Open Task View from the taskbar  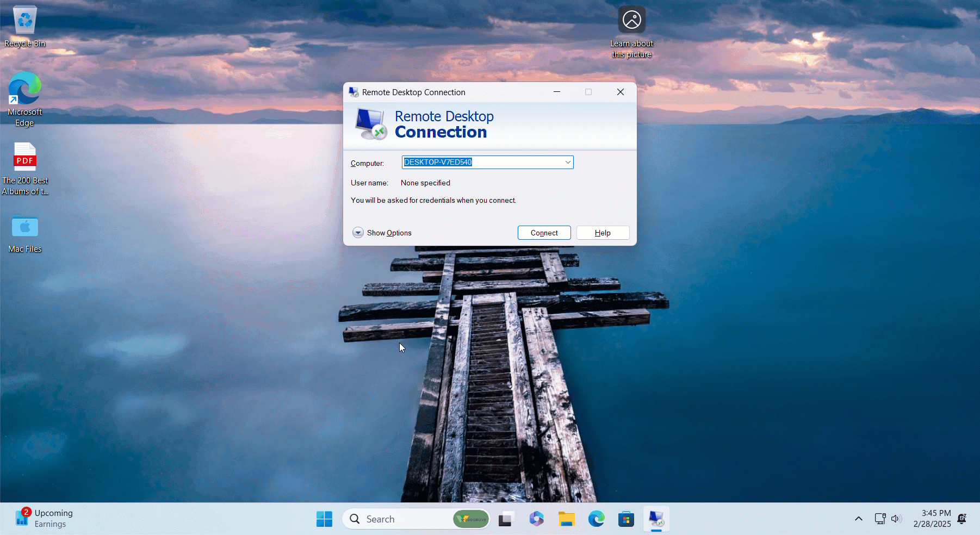pyautogui.click(x=505, y=519)
